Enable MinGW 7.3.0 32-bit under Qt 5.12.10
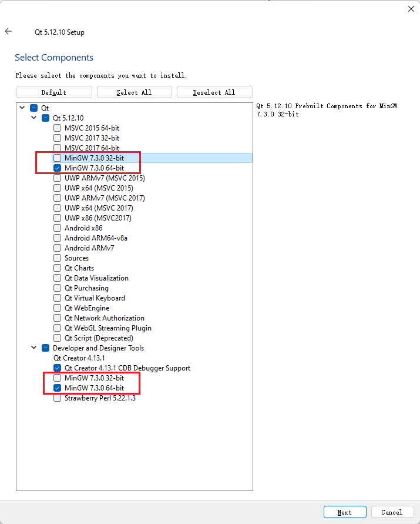Viewport: 420px width, 524px height. (x=58, y=158)
